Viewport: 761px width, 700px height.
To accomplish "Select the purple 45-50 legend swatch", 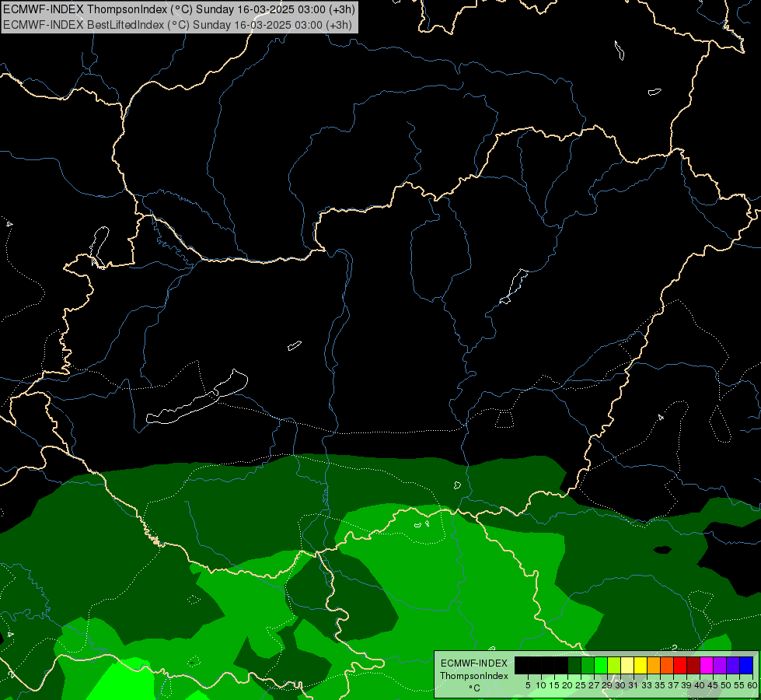I will click(x=720, y=665).
